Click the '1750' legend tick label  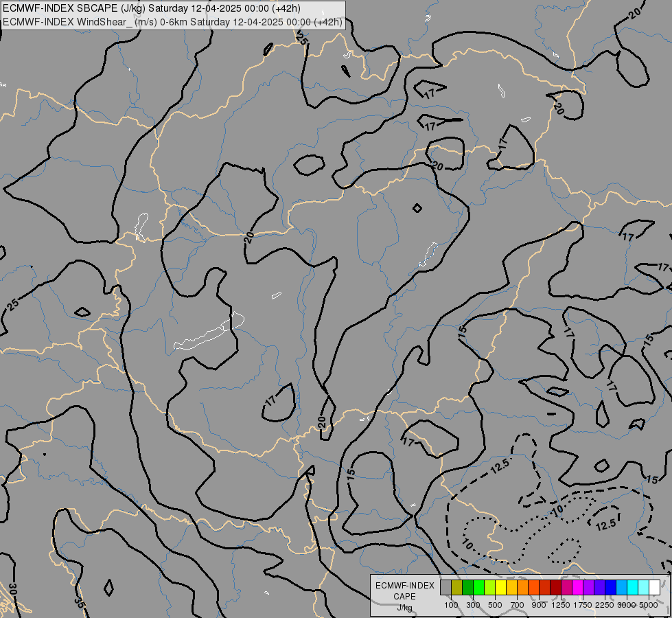coord(583,605)
